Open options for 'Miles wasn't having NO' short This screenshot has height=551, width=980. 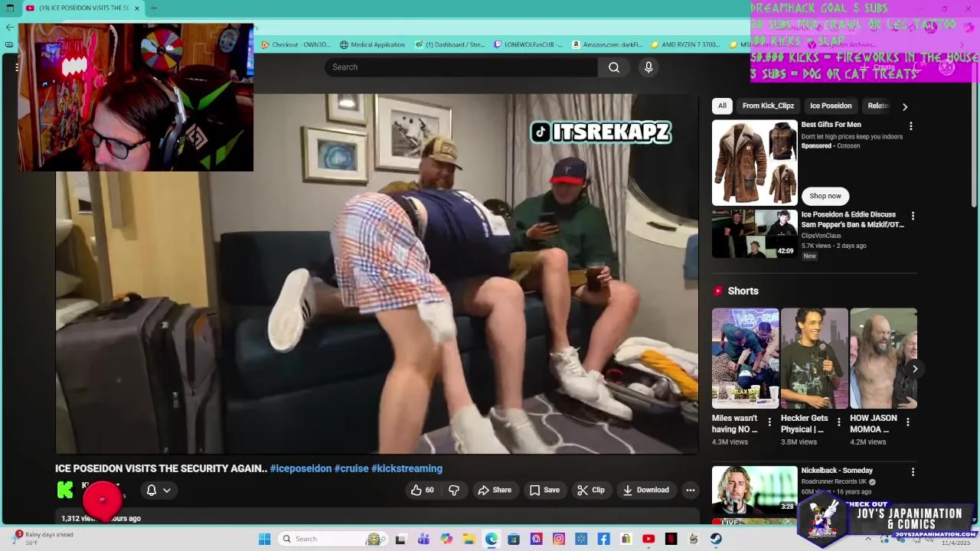point(769,422)
